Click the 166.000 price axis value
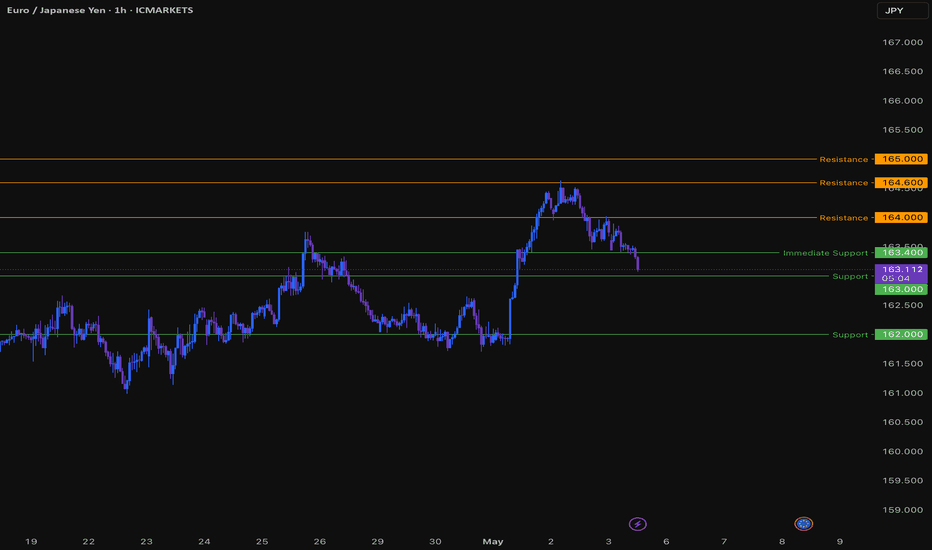This screenshot has width=932, height=550. (902, 100)
